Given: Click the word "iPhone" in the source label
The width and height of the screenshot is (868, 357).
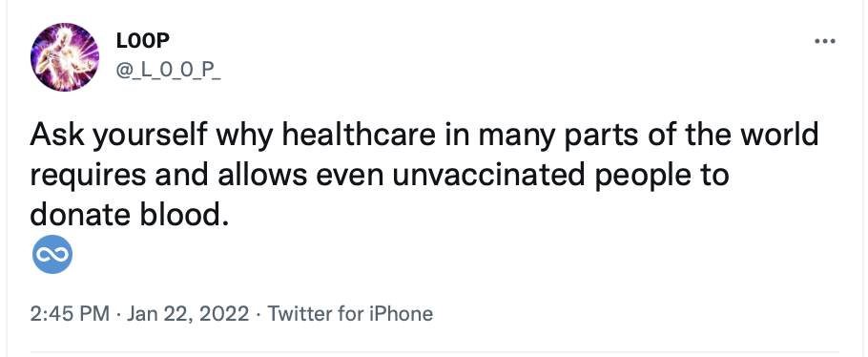Looking at the screenshot, I should [401, 314].
